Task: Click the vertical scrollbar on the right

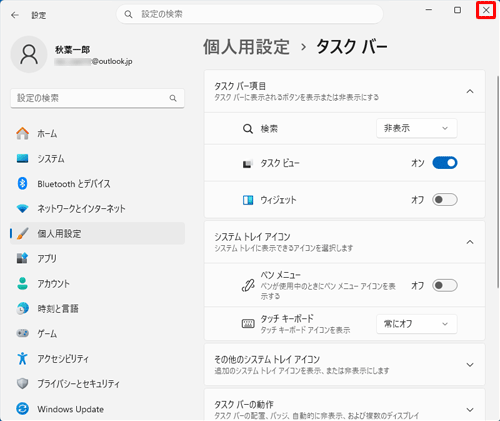Action: point(498,182)
